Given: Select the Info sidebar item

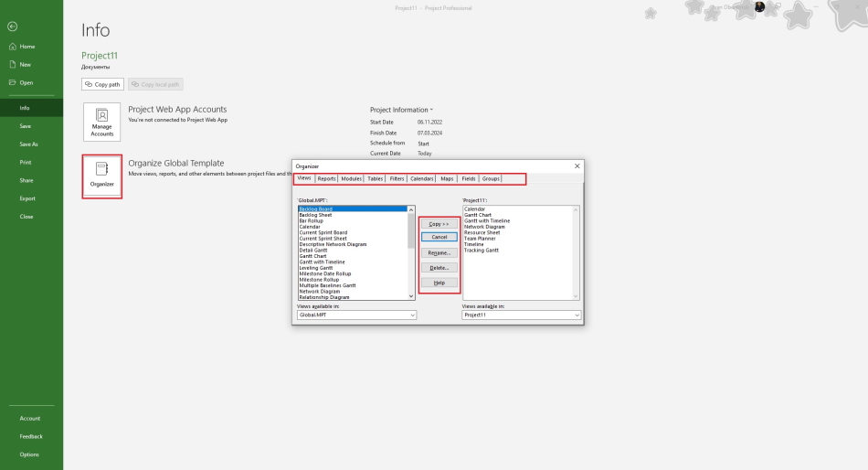Looking at the screenshot, I should point(32,108).
